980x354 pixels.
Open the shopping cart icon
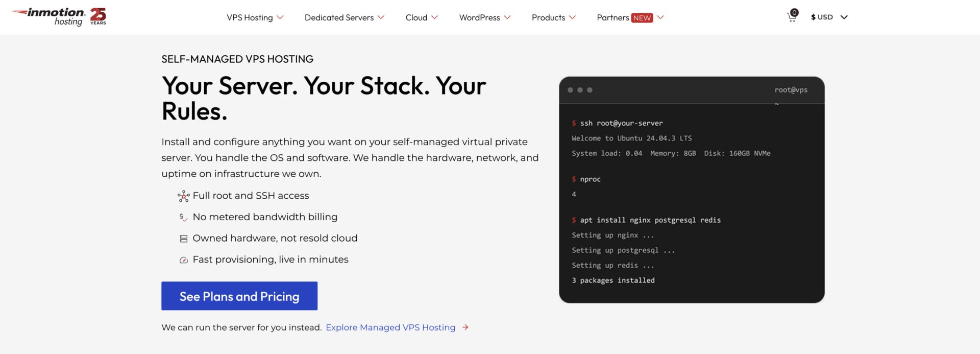click(x=792, y=16)
